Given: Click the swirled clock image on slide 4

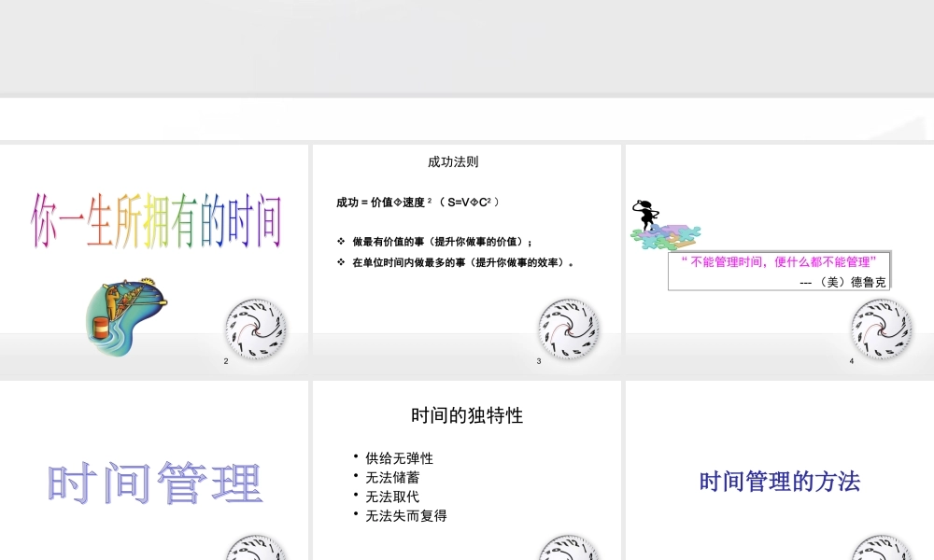Looking at the screenshot, I should pos(881,329).
